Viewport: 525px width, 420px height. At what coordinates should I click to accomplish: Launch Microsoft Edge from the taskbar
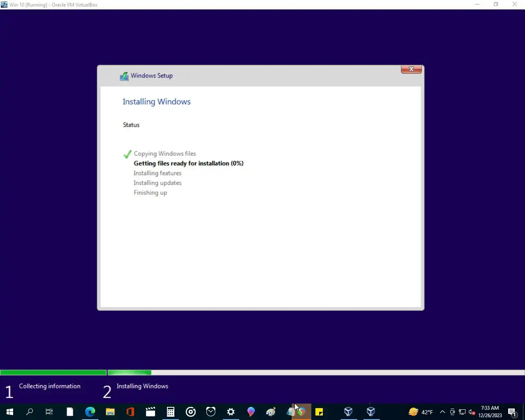[90, 412]
